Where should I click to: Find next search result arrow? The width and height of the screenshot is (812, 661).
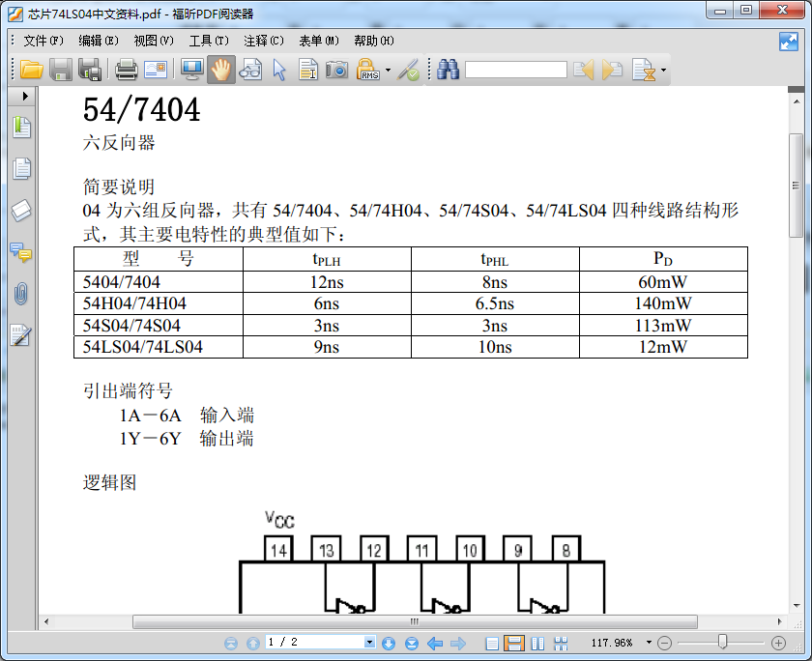tap(612, 70)
